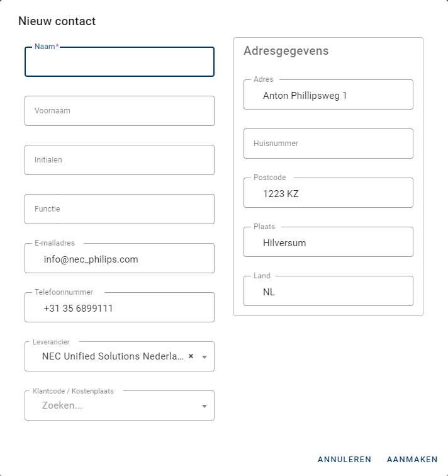
Task: Focus the Voornaam text field
Action: [x=120, y=111]
